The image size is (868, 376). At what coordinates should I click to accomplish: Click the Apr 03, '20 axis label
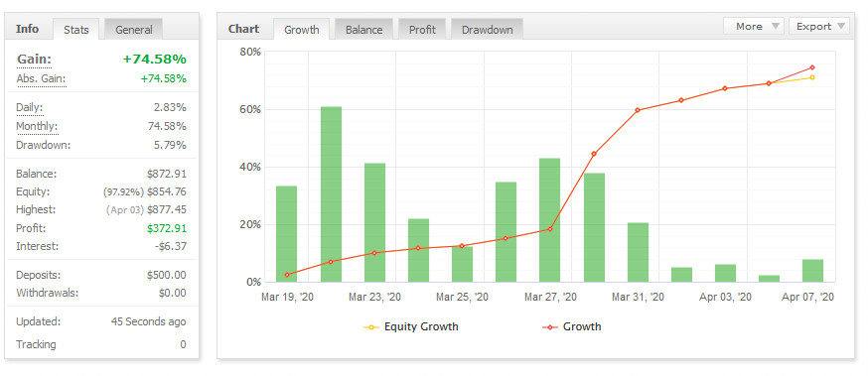[x=725, y=298]
